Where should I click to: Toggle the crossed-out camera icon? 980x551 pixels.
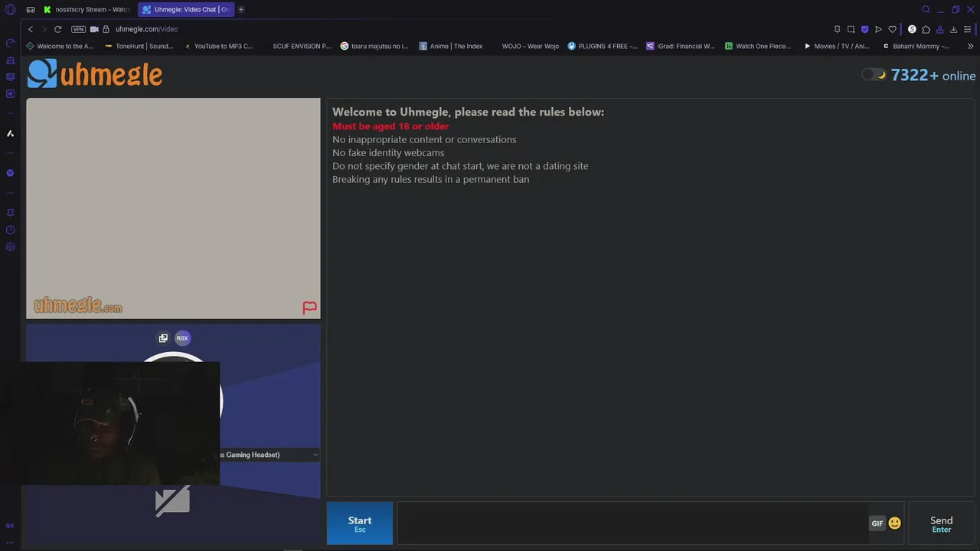click(172, 501)
